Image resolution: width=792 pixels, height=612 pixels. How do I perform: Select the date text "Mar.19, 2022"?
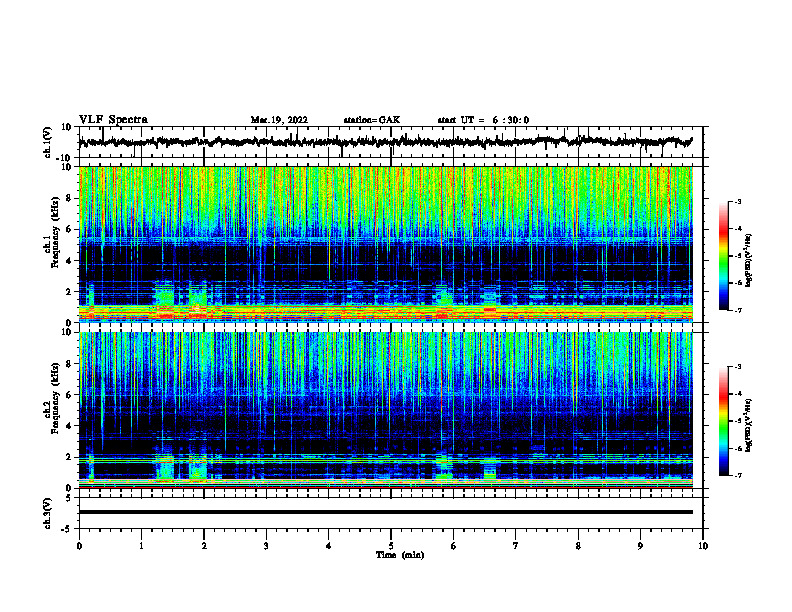pyautogui.click(x=279, y=120)
